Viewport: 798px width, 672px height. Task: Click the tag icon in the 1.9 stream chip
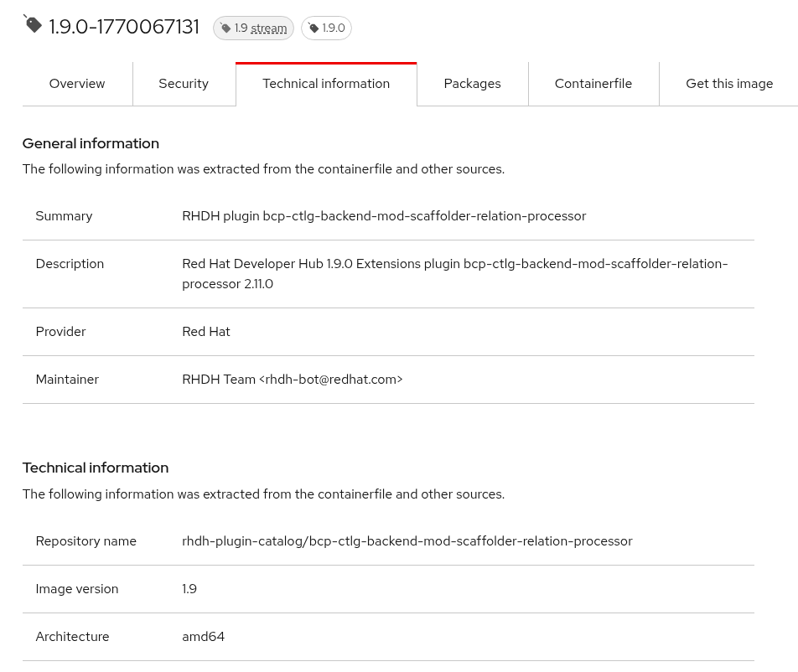(225, 28)
